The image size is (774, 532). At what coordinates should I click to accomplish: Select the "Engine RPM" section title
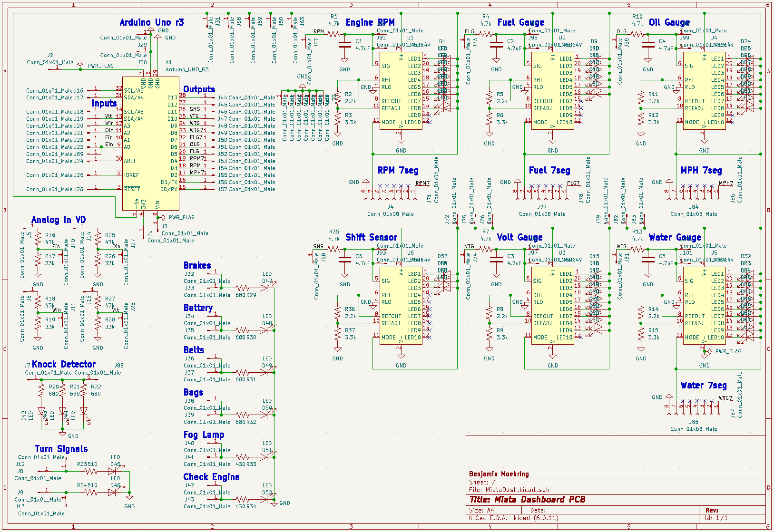point(370,22)
